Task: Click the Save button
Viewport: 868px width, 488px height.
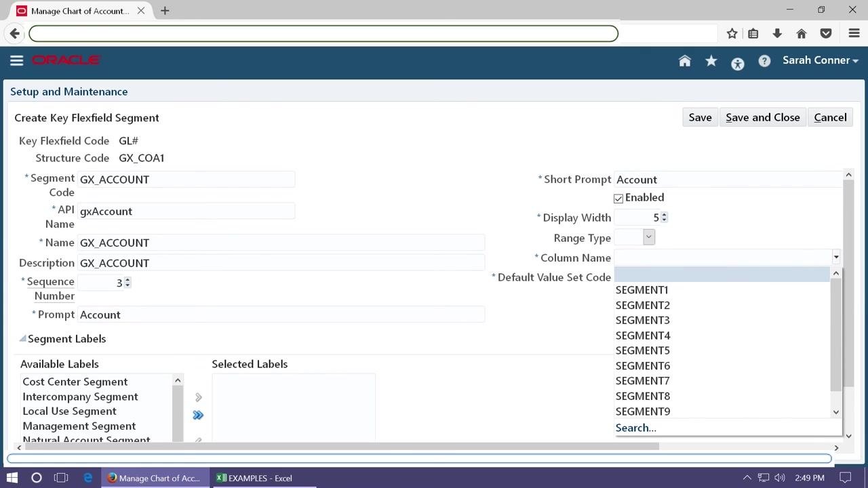Action: pyautogui.click(x=700, y=117)
